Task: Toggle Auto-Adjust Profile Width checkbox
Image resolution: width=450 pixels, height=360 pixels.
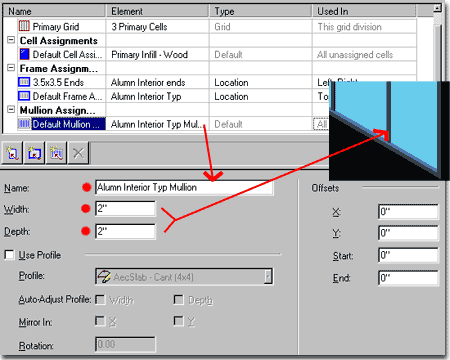Action: 100,300
